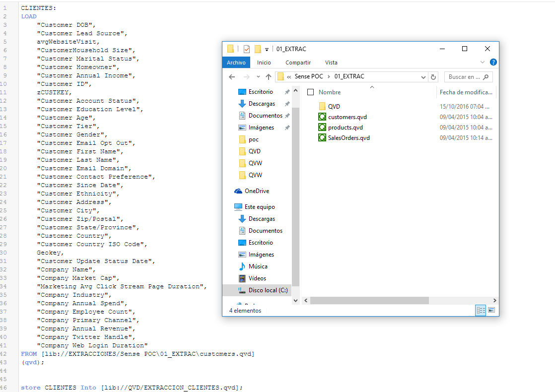Open the customers.qvd file
Screen dimensions: 555x392
(x=347, y=117)
